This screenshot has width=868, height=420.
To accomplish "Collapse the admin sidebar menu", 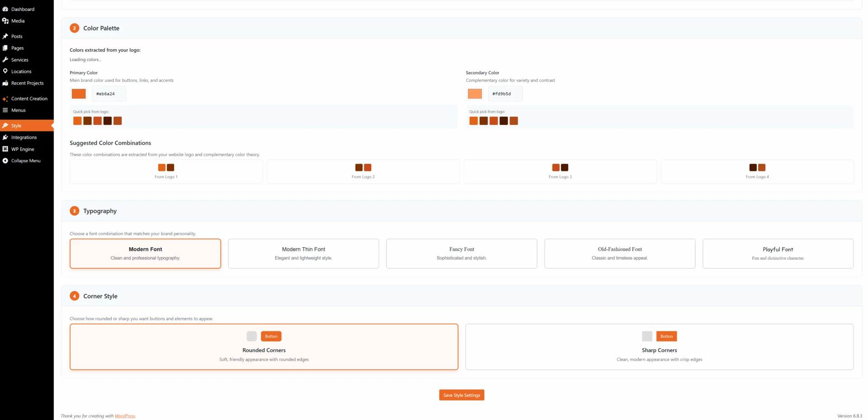I will click(25, 161).
